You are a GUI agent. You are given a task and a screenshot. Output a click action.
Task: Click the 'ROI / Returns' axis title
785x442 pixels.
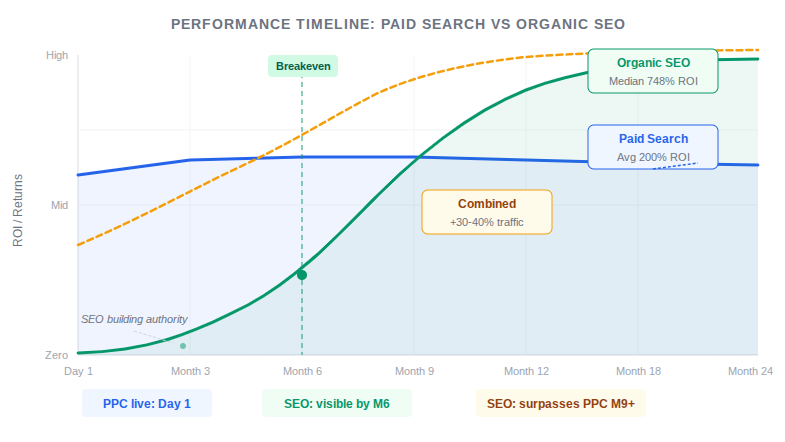coord(17,205)
